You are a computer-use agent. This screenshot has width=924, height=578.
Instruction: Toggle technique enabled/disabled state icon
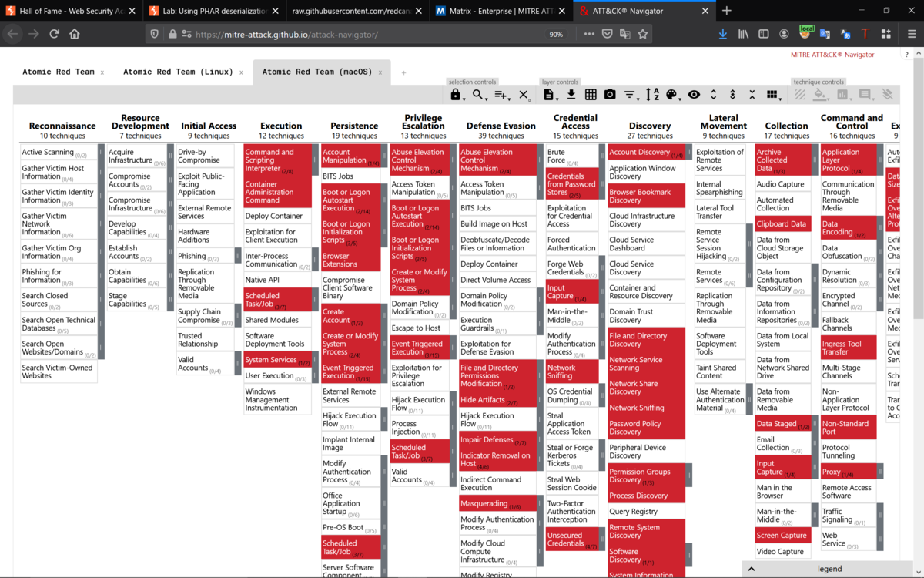[800, 95]
